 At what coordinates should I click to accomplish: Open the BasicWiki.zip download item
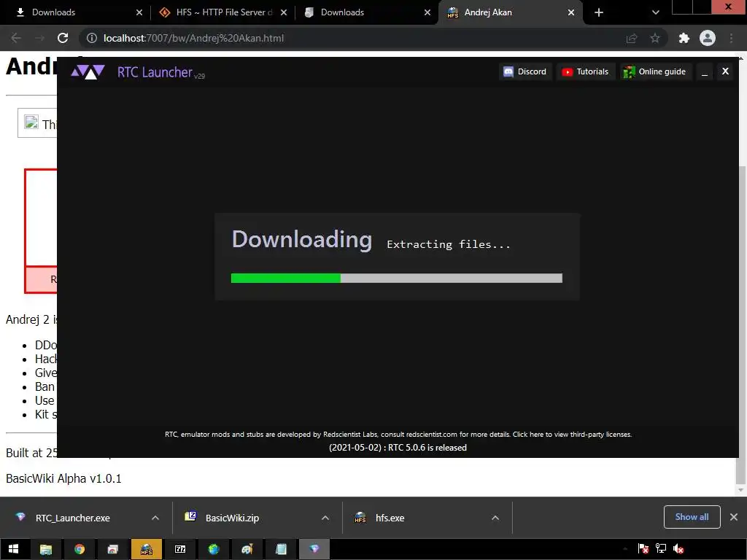[x=232, y=518]
